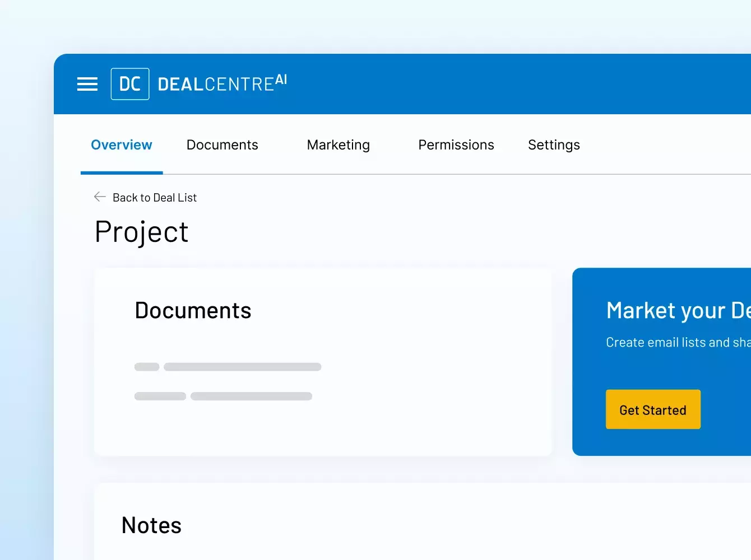Open the hamburger navigation menu
The width and height of the screenshot is (751, 560).
[x=87, y=84]
